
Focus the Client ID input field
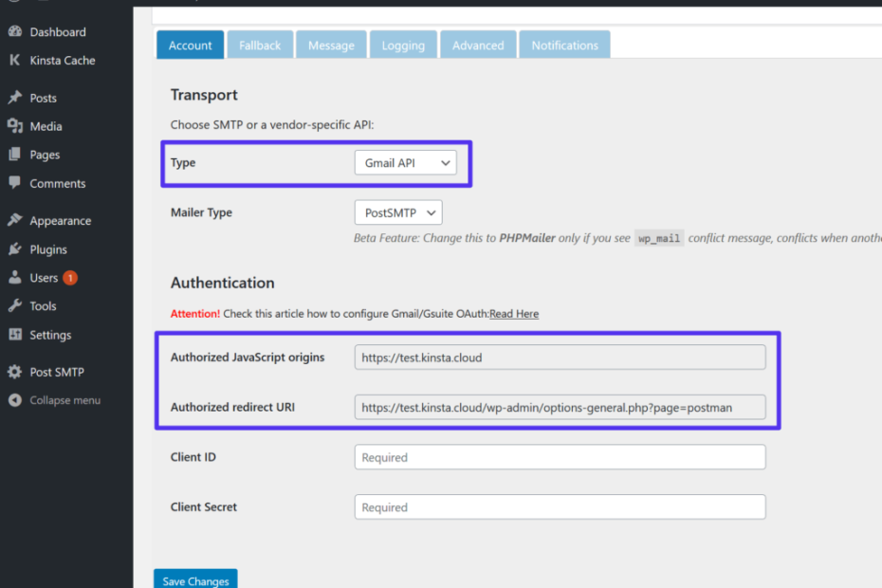[560, 457]
